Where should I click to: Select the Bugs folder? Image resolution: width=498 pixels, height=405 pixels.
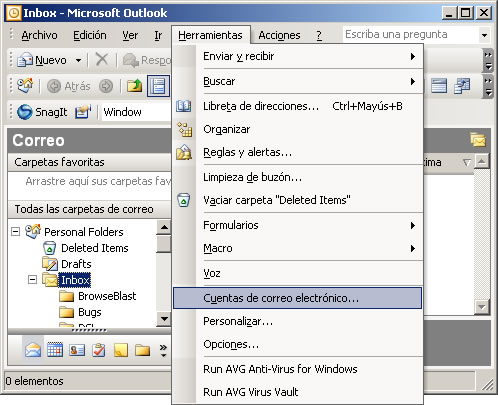click(90, 312)
